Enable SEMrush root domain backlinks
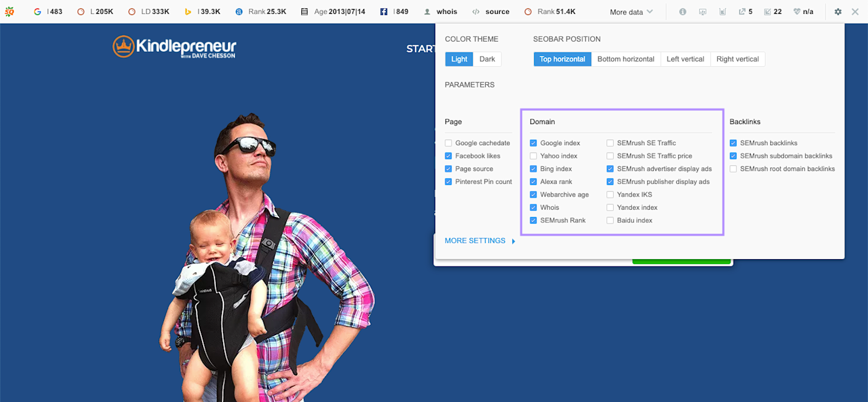 733,169
